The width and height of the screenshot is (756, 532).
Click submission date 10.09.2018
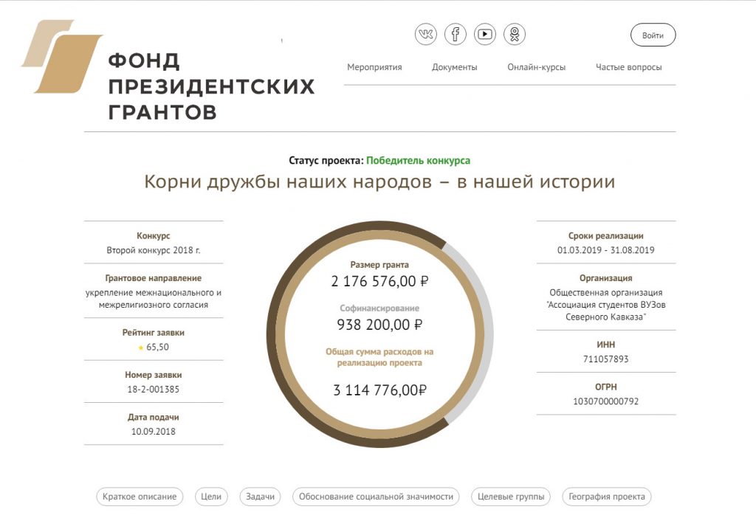point(154,432)
